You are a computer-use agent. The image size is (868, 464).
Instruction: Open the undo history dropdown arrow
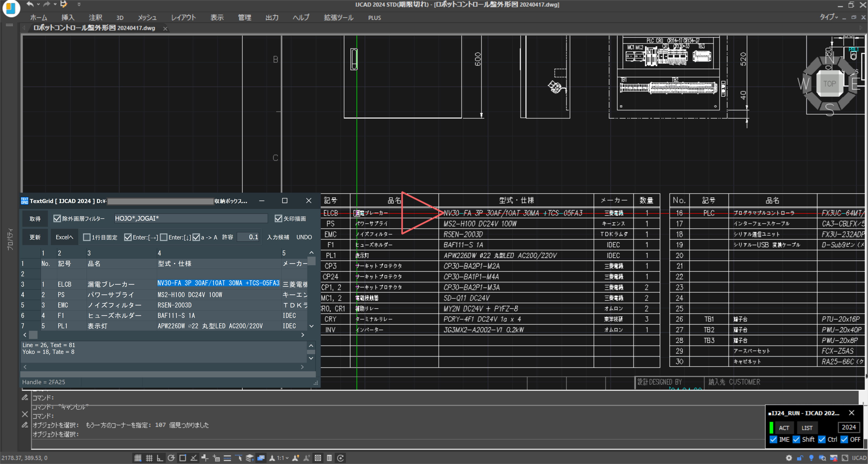[x=38, y=4]
